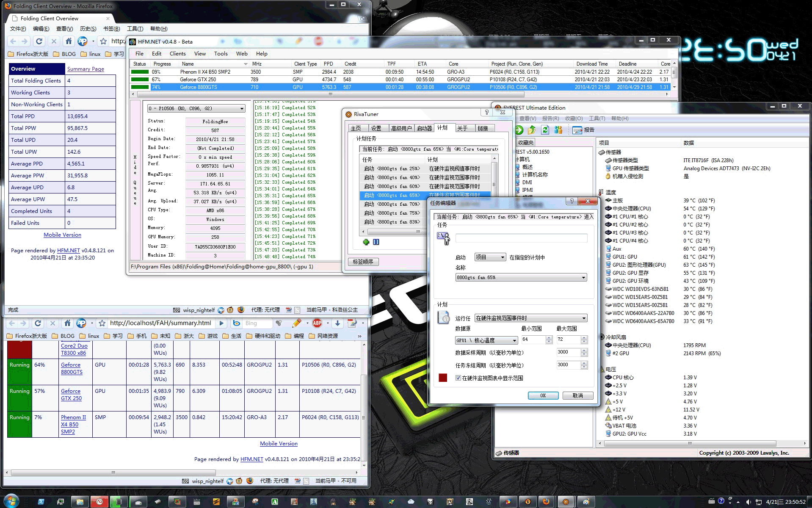Click the 取消 cancel button in the task editor
The width and height of the screenshot is (812, 508).
coord(577,395)
